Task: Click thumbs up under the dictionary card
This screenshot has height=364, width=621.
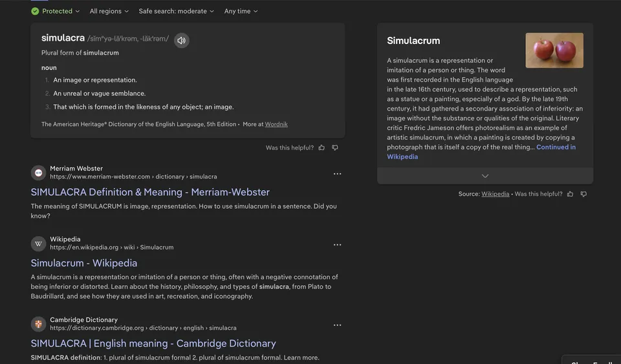Action: [x=321, y=147]
